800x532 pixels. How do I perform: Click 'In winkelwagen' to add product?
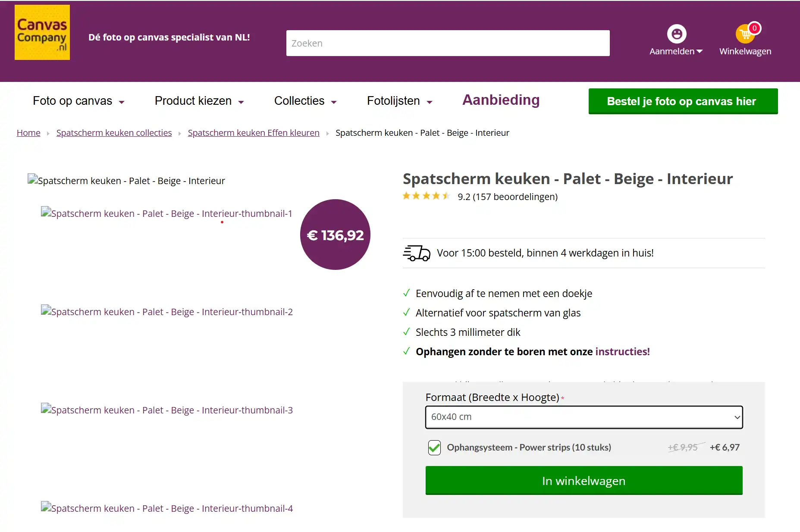pyautogui.click(x=583, y=480)
